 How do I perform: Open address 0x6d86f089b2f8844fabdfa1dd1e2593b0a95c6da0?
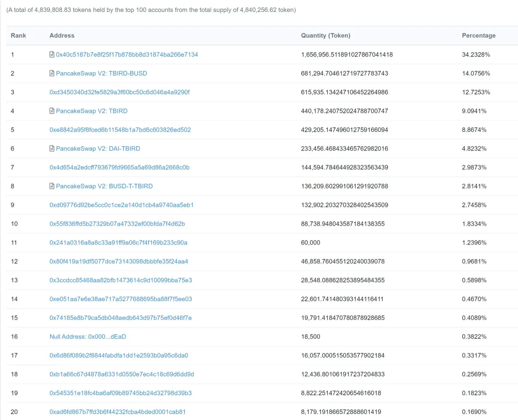point(119,355)
